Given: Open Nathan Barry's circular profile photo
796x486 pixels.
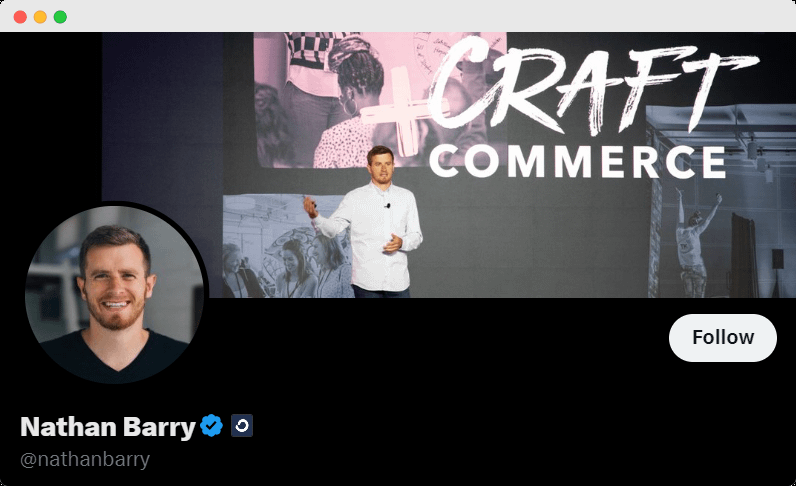Looking at the screenshot, I should [115, 294].
